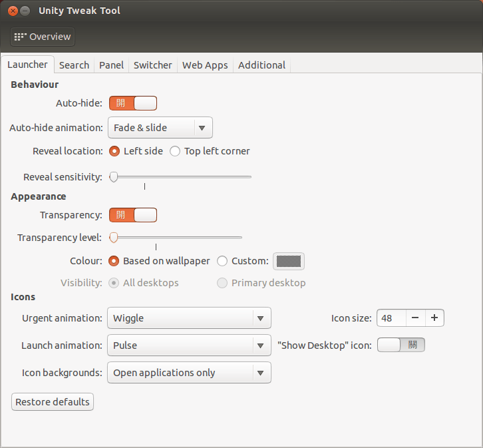Select the Additional tab
The image size is (483, 448).
point(261,65)
